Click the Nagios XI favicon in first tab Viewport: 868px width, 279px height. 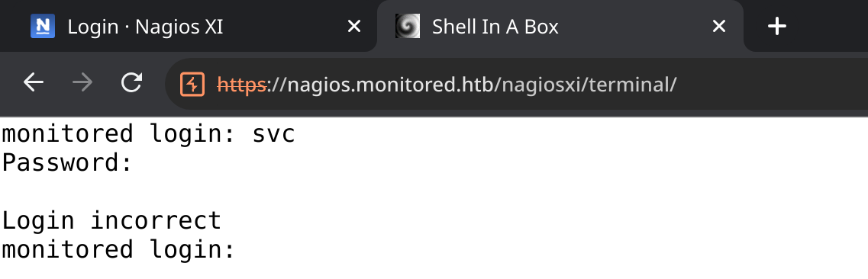pyautogui.click(x=43, y=26)
